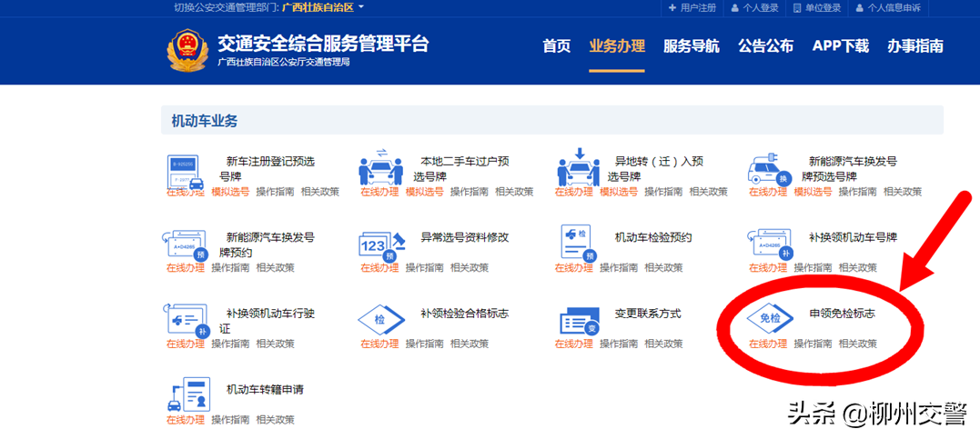980x439 pixels.
Task: Click 模拟选号 under 本地二手车过户预选号牌
Action: pyautogui.click(x=424, y=192)
